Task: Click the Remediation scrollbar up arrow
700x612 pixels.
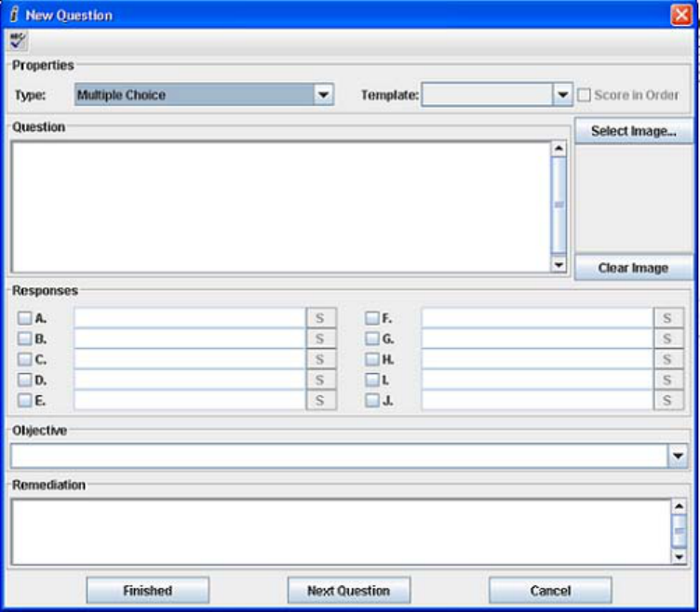Action: coord(679,506)
